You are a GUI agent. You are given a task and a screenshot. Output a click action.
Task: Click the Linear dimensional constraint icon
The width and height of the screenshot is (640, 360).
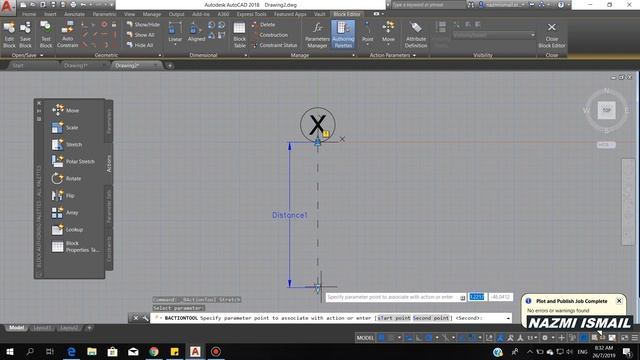coord(175,33)
